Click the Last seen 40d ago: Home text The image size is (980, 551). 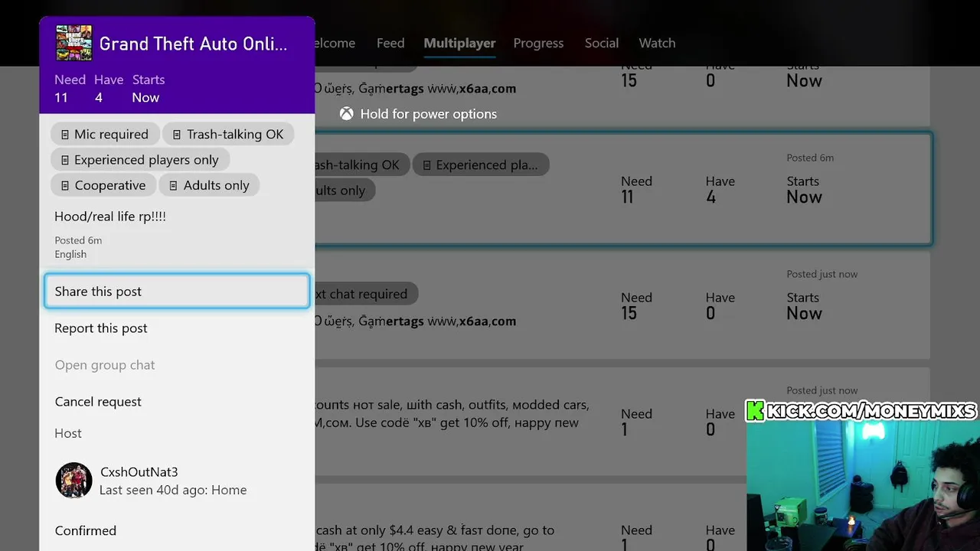pyautogui.click(x=173, y=490)
